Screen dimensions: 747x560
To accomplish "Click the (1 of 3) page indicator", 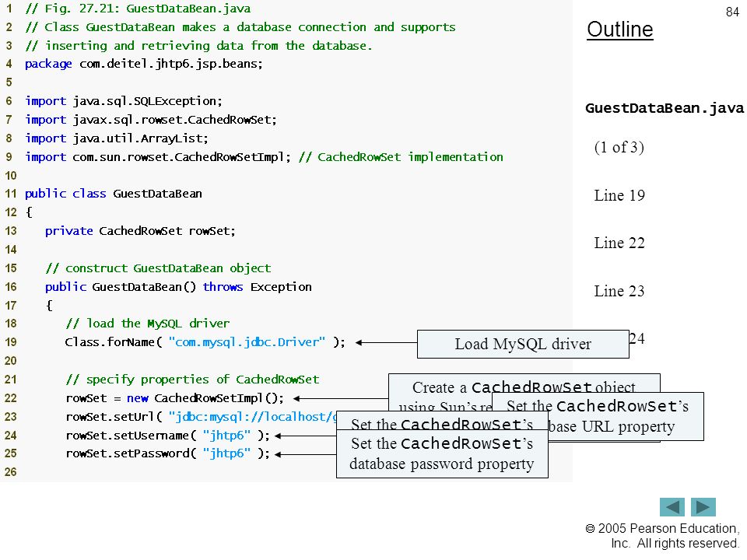I will (x=619, y=147).
